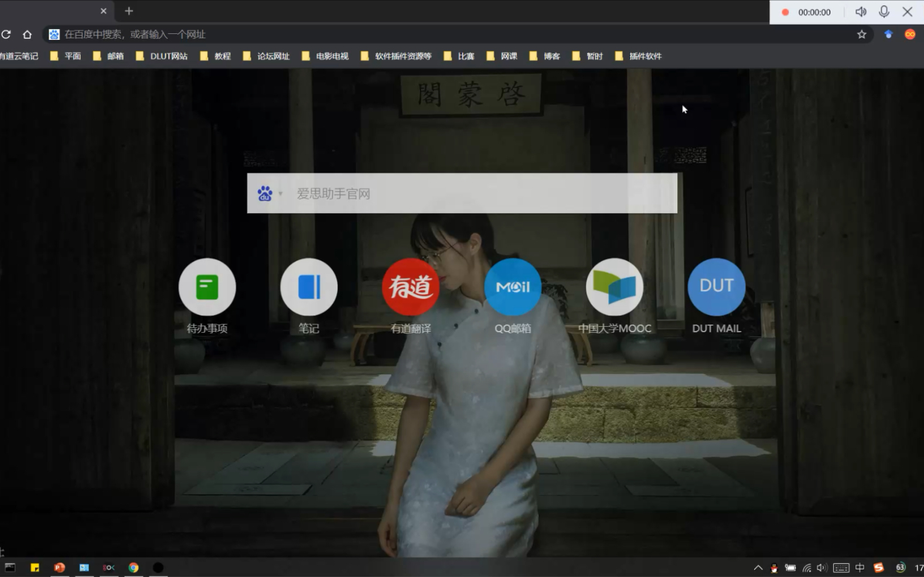
Task: Toggle system audio in the recorder bar
Action: point(861,12)
